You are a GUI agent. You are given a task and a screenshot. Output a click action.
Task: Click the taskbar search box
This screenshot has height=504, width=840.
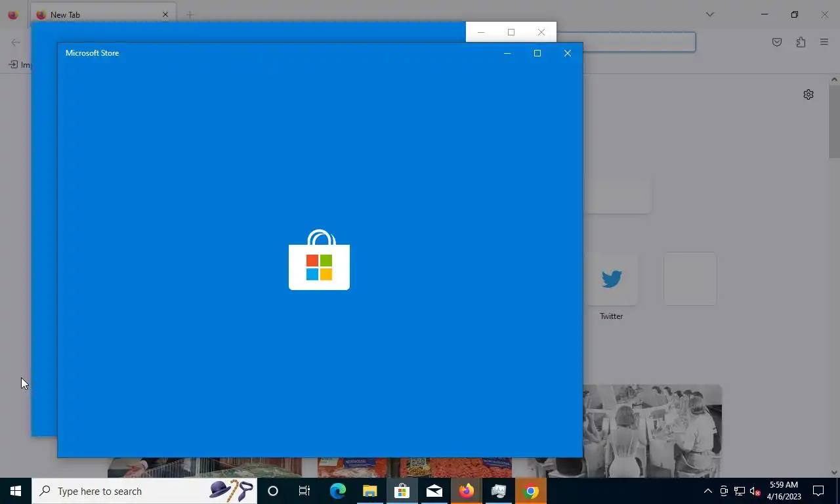[x=144, y=491]
